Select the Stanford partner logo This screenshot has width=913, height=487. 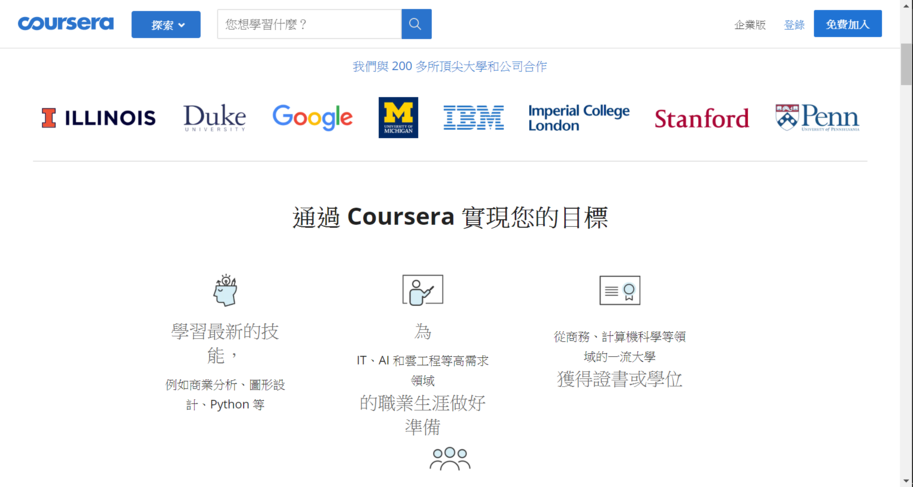coord(702,119)
